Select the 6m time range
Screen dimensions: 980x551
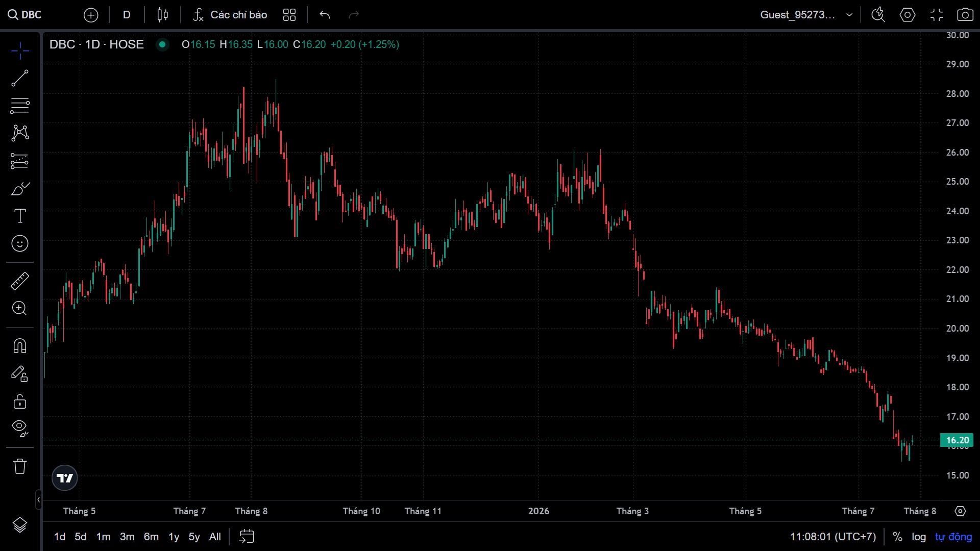pos(151,537)
